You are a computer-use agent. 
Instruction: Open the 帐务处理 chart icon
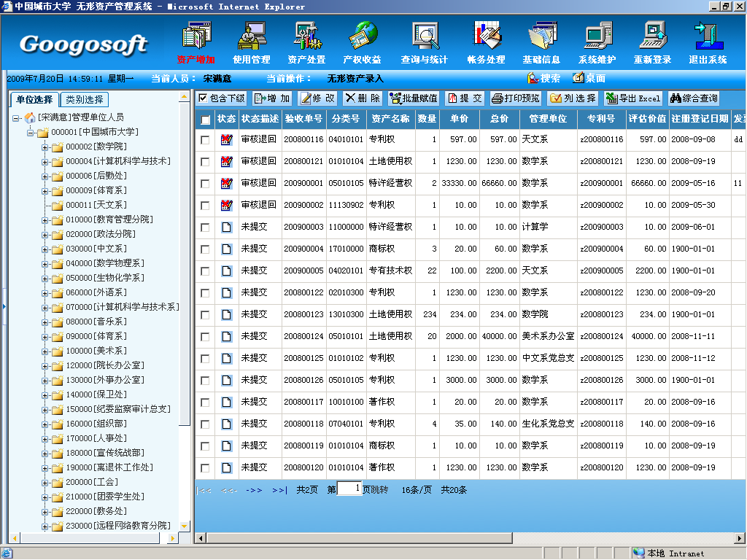[x=487, y=36]
